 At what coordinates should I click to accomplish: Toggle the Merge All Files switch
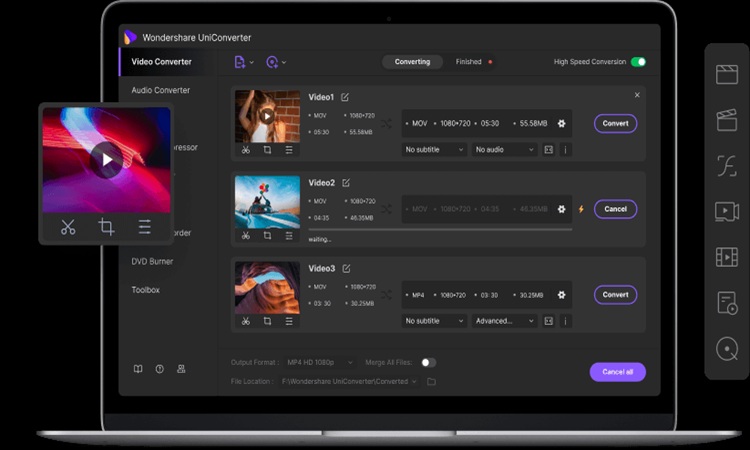coord(428,362)
